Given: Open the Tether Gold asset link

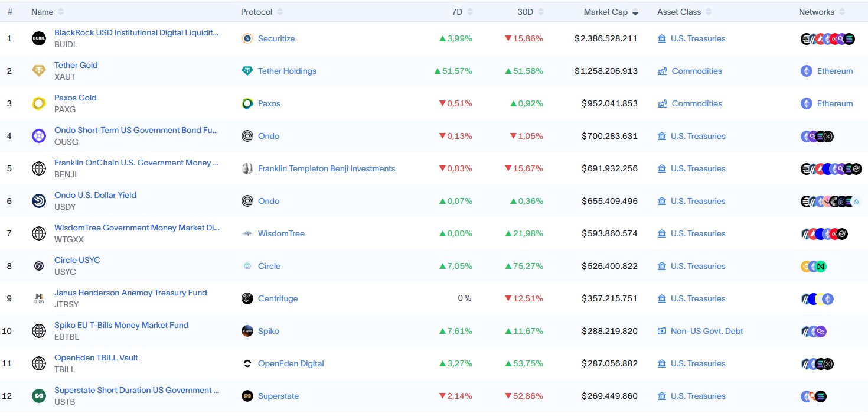Looking at the screenshot, I should click(x=76, y=66).
